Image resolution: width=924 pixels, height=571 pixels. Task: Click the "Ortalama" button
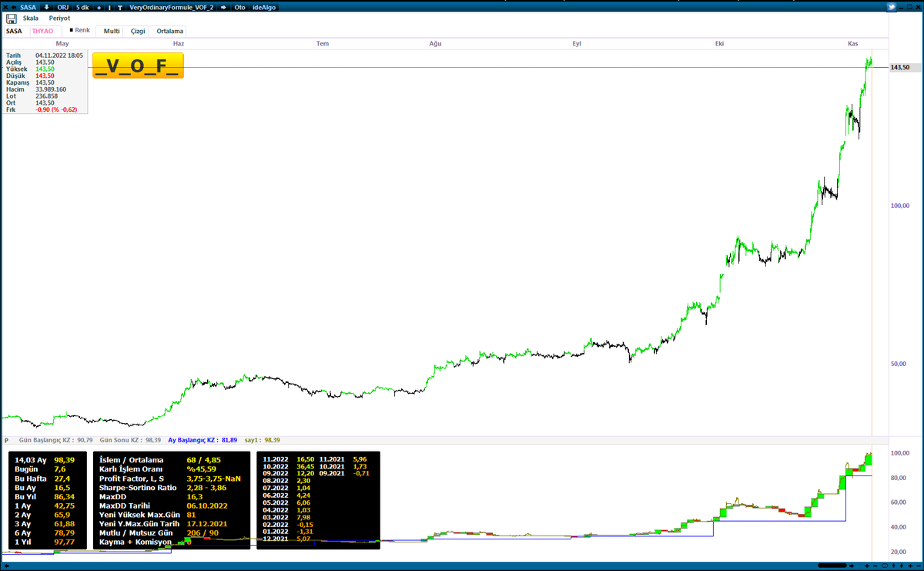[x=169, y=32]
